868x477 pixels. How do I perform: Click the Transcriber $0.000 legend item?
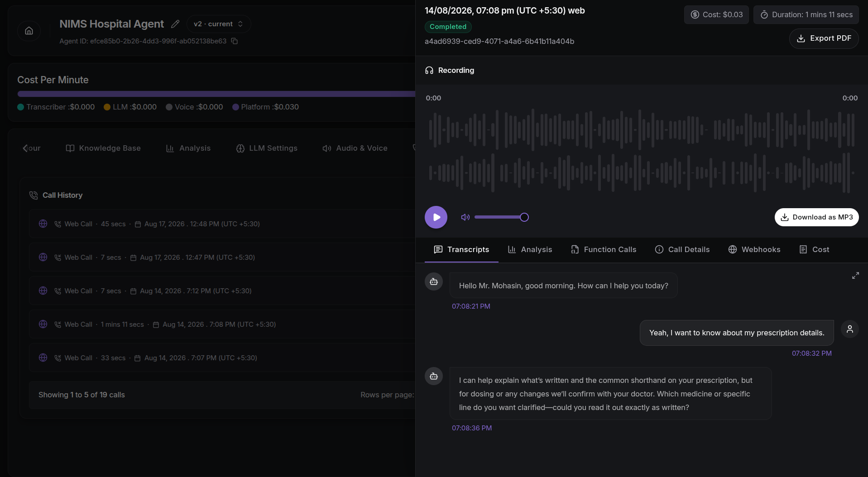(x=56, y=107)
